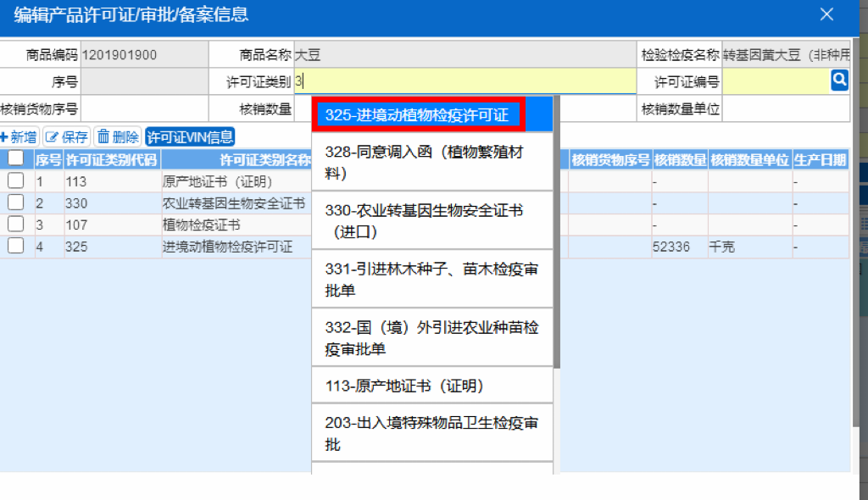Viewport: 868px width, 500px height.
Task: Check the select-all checkbox in the table header
Action: 18,158
